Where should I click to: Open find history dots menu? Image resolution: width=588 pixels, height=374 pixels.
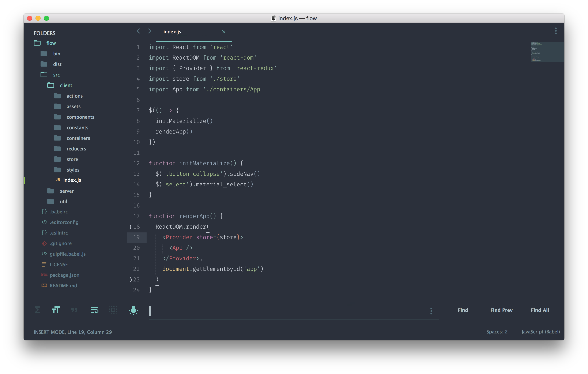click(431, 311)
